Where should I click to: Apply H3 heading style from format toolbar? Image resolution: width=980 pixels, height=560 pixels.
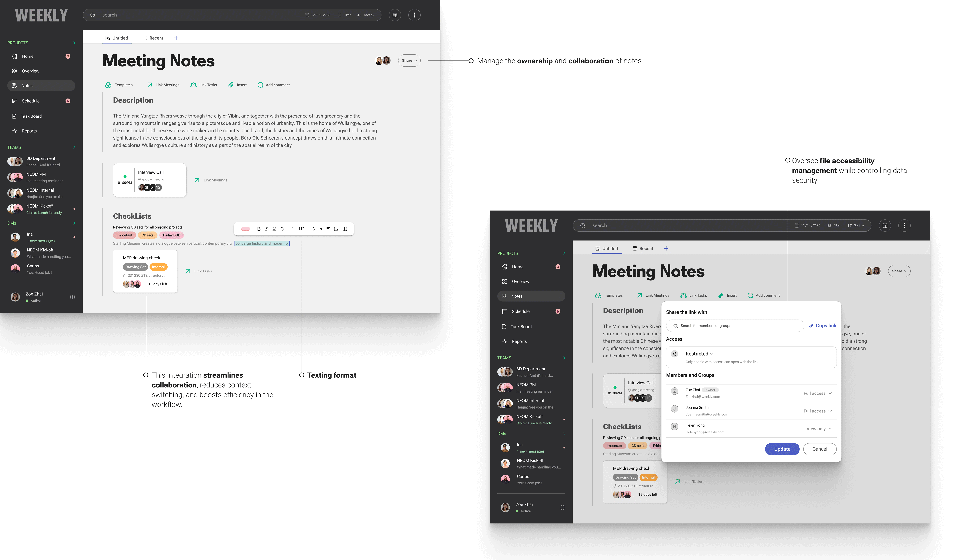pos(312,229)
